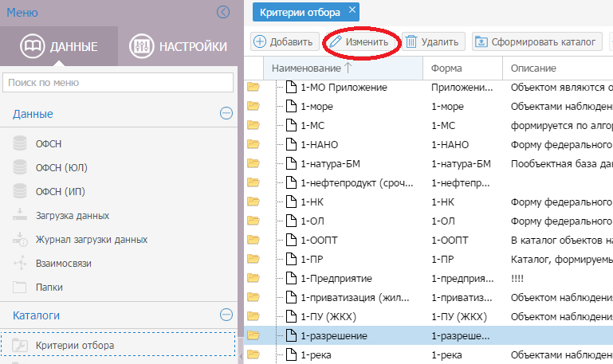Select the 1-разрешение row
613x364 pixels.
pos(429,336)
